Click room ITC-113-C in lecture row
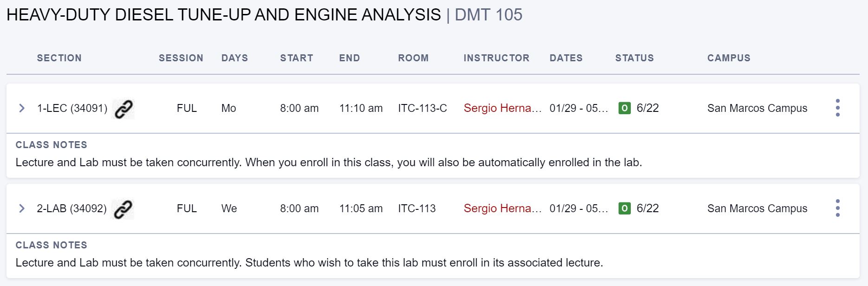 (422, 108)
